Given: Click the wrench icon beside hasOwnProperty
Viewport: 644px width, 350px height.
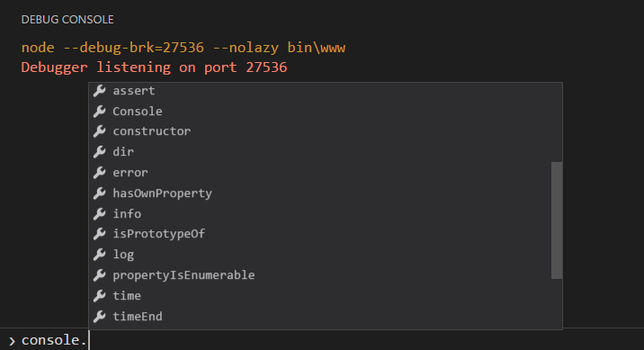Looking at the screenshot, I should 100,193.
